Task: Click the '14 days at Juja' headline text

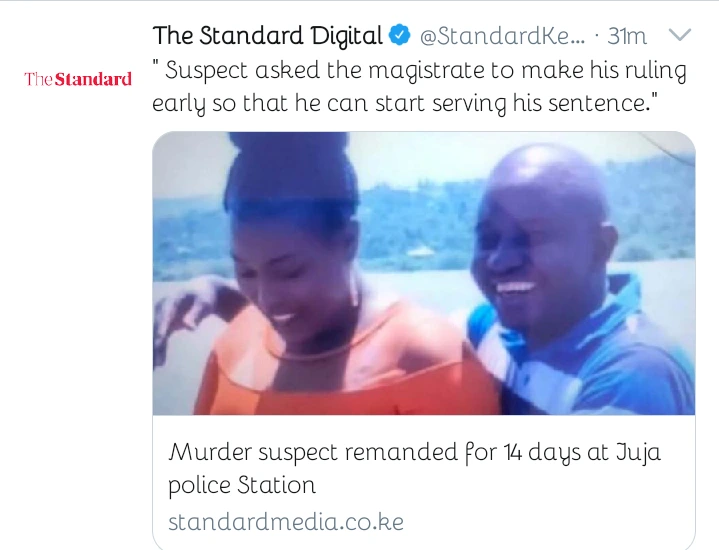Action: click(582, 452)
